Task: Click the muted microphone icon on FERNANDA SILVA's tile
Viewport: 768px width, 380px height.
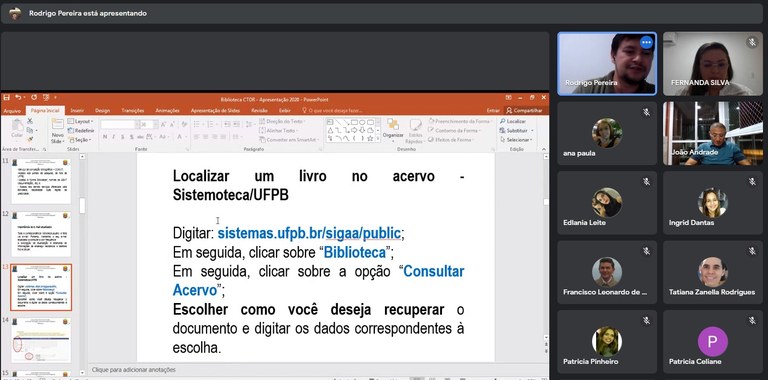Action: tap(752, 43)
